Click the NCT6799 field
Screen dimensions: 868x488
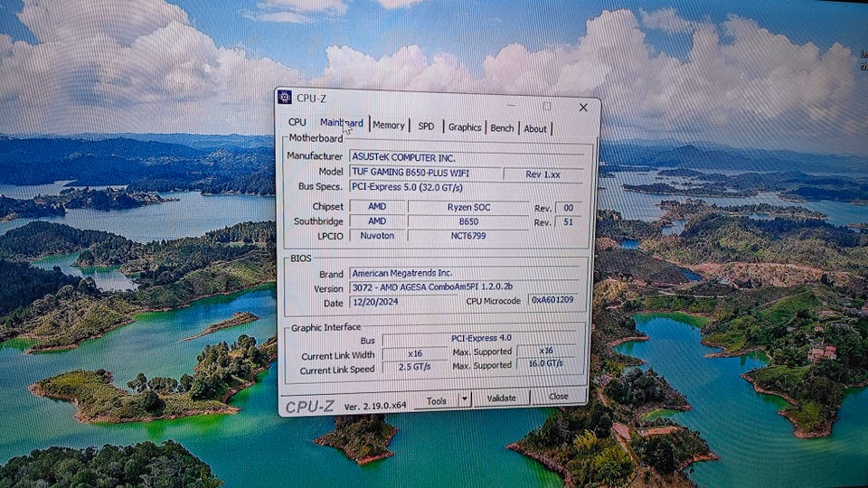pyautogui.click(x=468, y=236)
